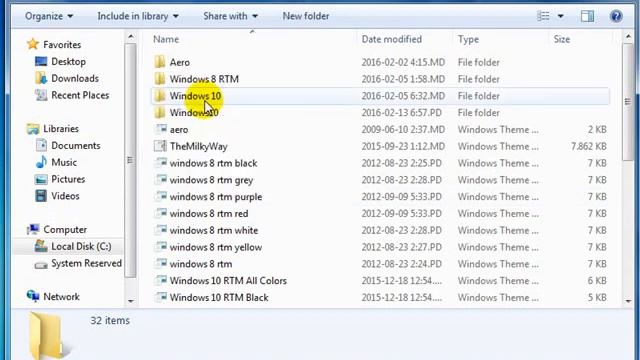This screenshot has width=640, height=360.
Task: Click the 32 items status text
Action: [110, 320]
